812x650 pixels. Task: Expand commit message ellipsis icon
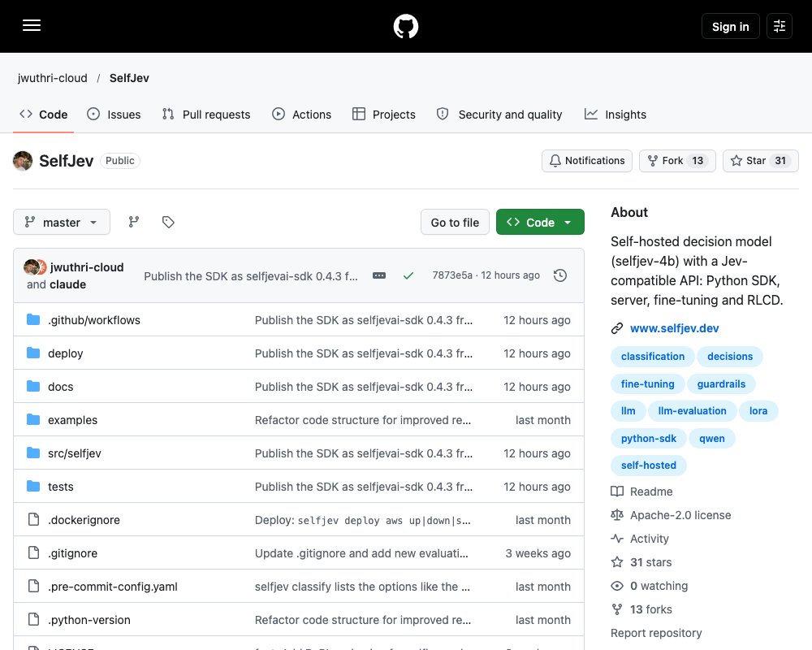point(379,275)
